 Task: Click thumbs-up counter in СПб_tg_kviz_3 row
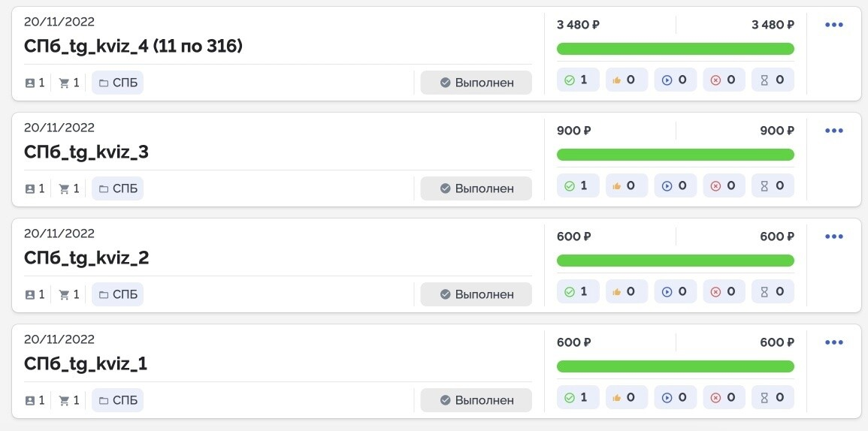click(x=627, y=186)
